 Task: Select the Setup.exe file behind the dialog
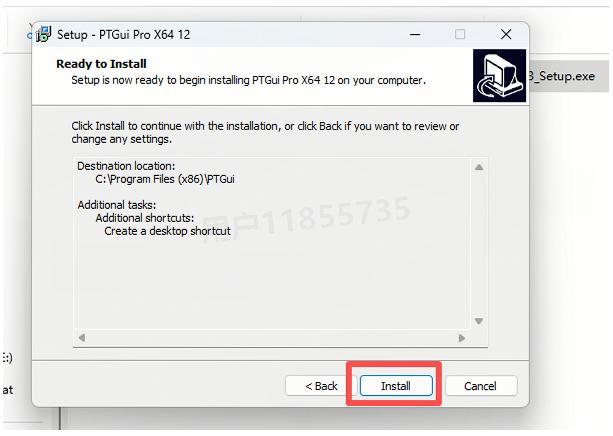563,76
